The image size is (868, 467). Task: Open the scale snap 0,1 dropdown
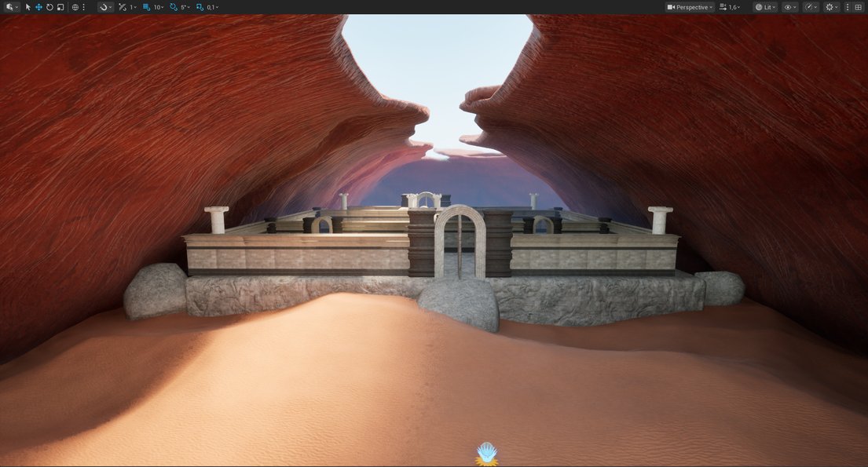point(212,7)
